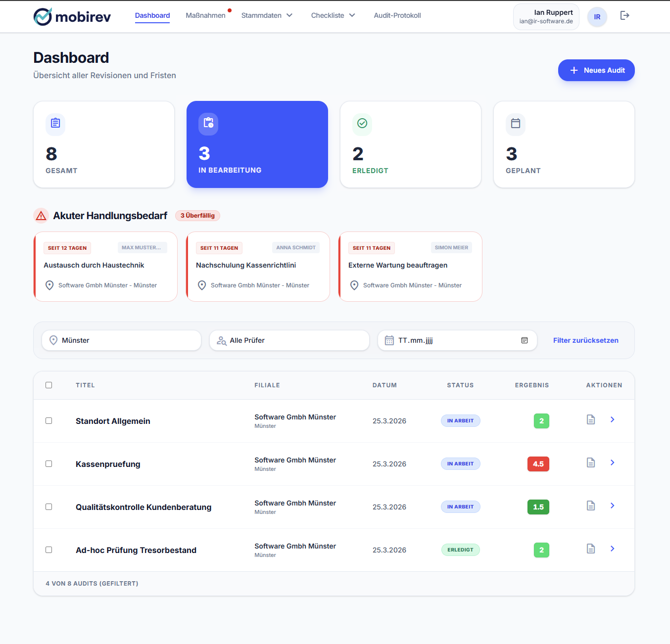
Task: Click the clipboard icon on the Gesamt card
Action: click(55, 124)
